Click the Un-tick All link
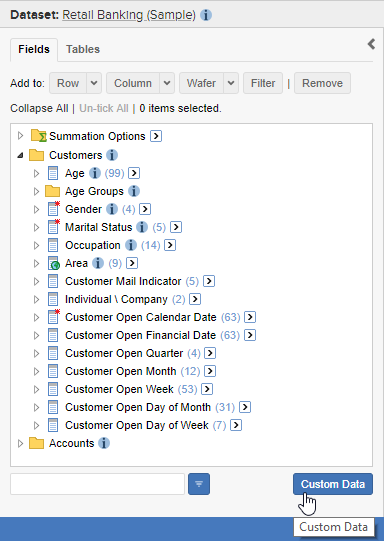The image size is (384, 541). pyautogui.click(x=104, y=108)
